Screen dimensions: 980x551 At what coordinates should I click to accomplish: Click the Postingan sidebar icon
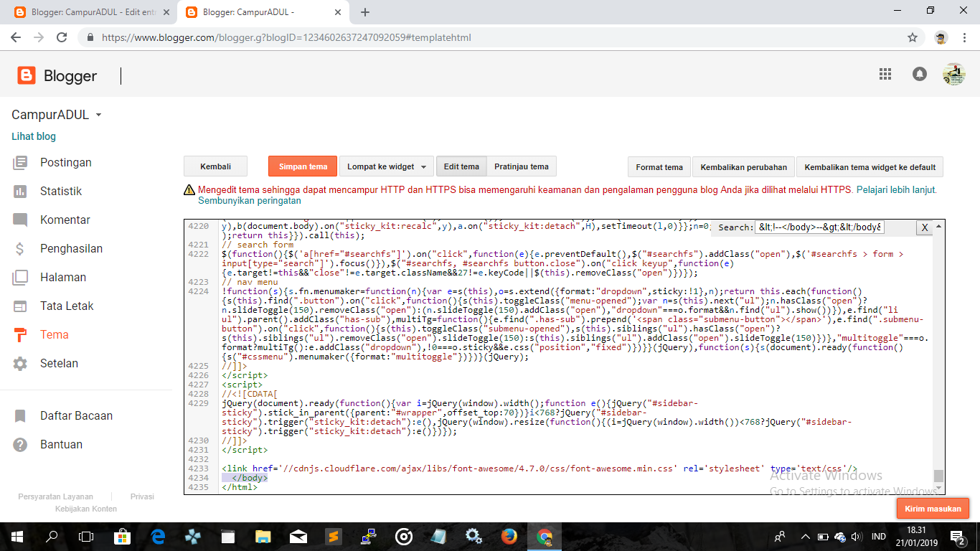(20, 163)
